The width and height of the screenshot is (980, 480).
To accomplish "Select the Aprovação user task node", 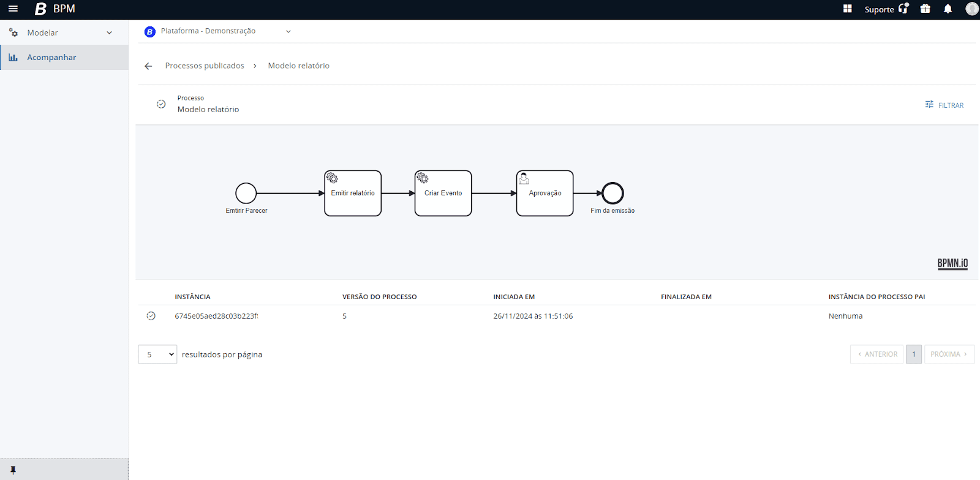I will [x=545, y=193].
